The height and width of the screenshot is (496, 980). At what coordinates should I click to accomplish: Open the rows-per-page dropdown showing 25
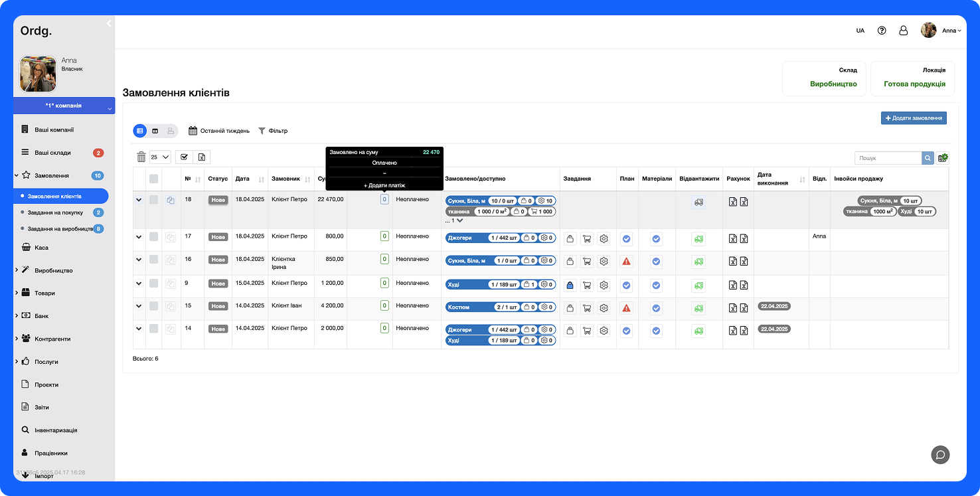tap(160, 157)
